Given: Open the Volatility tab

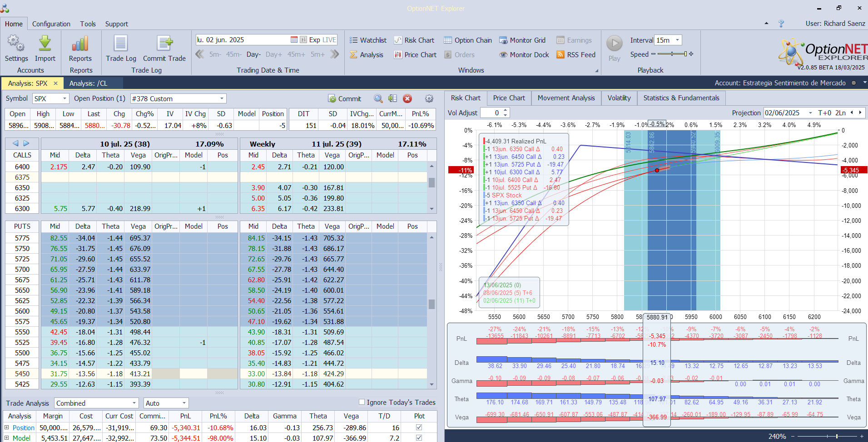Looking at the screenshot, I should click(619, 98).
